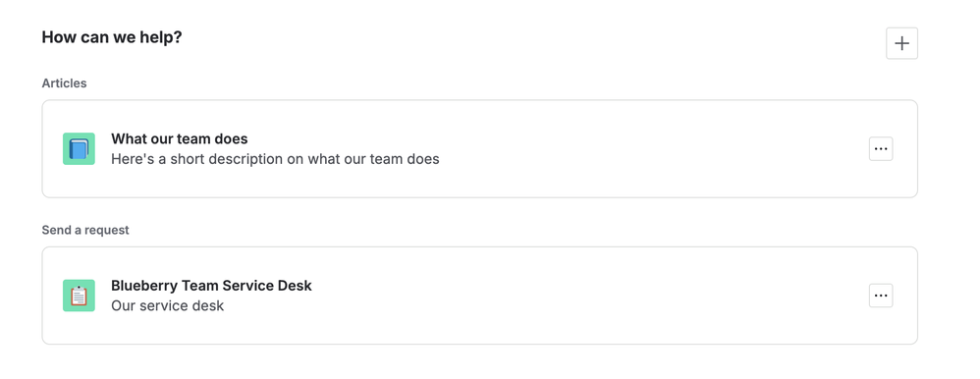Click the plus button to add help content
980x379 pixels.
(x=901, y=43)
